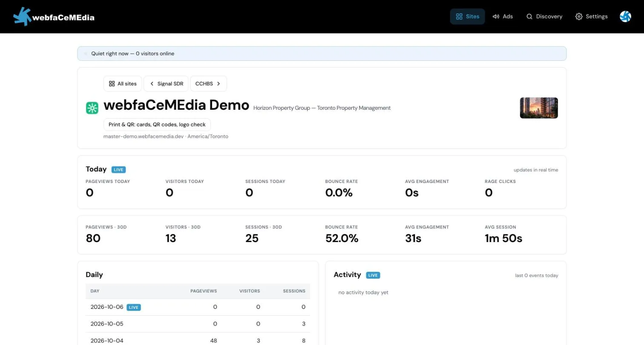
Task: Open the building thumbnail image
Action: click(x=539, y=108)
